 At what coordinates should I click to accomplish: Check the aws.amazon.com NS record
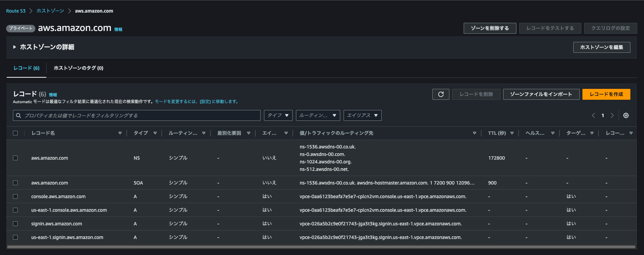pyautogui.click(x=15, y=158)
